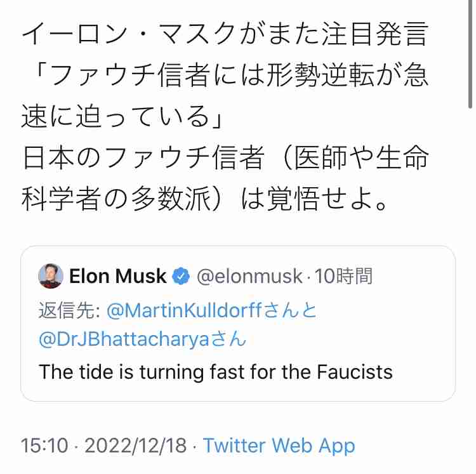This screenshot has height=474, width=476.
Task: Click Elon Musk's profile avatar
Action: (x=51, y=276)
